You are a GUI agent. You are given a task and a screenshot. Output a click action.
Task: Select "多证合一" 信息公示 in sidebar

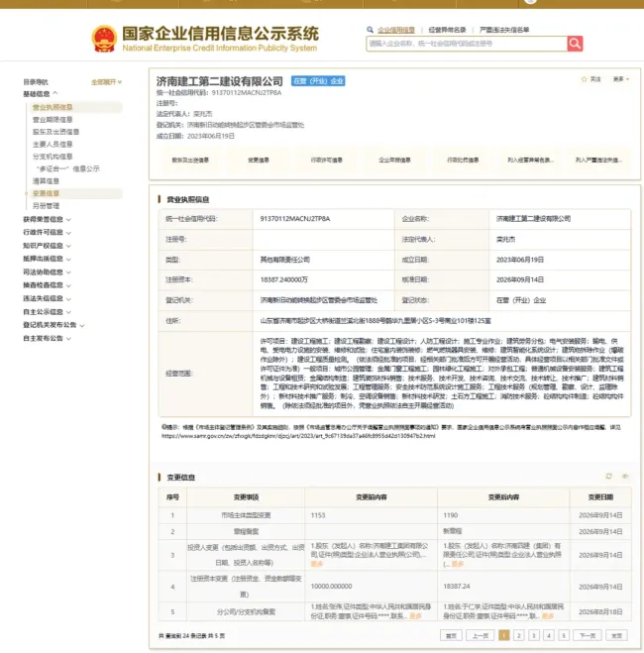(67, 168)
